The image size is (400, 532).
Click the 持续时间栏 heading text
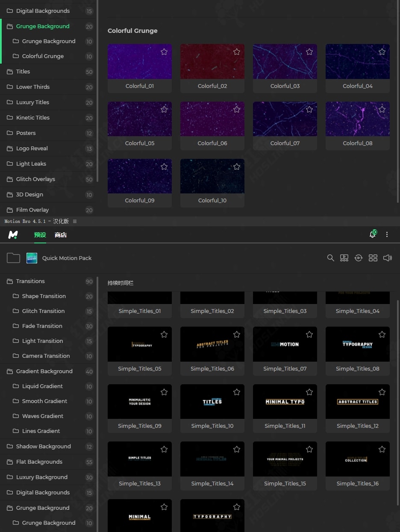coord(121,283)
